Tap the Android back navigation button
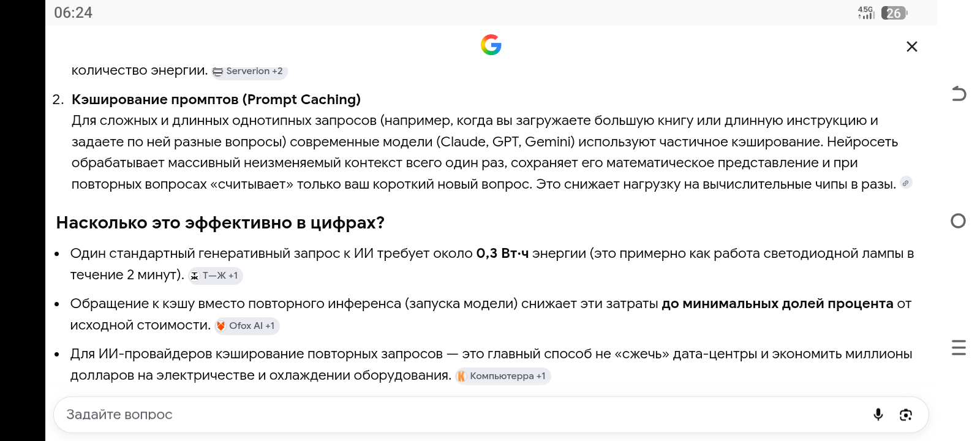This screenshot has height=441, width=980. pos(959,94)
